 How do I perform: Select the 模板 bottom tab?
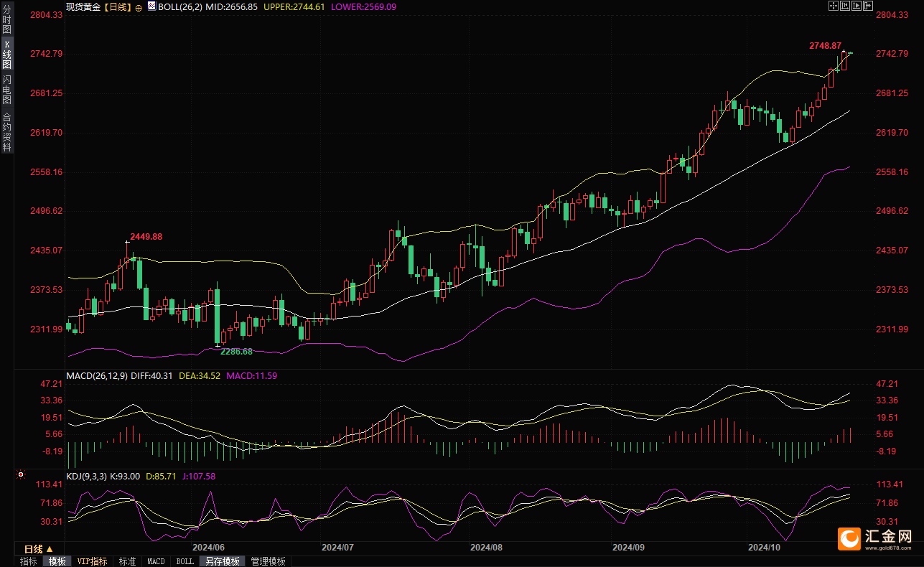pyautogui.click(x=57, y=561)
